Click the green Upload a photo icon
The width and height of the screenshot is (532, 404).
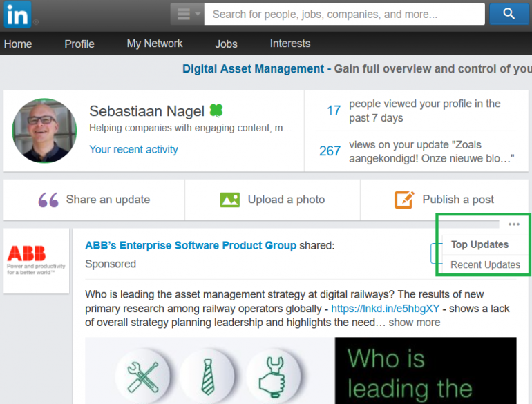coord(229,200)
